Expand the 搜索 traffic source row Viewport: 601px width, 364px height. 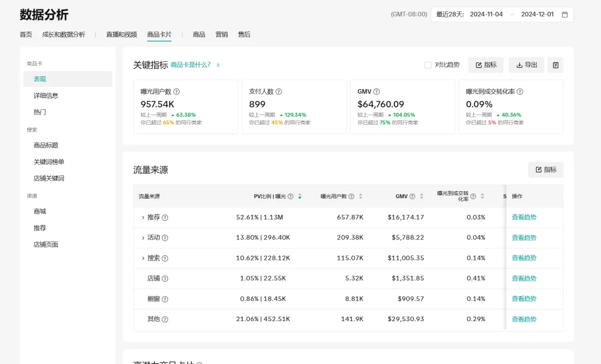[143, 258]
